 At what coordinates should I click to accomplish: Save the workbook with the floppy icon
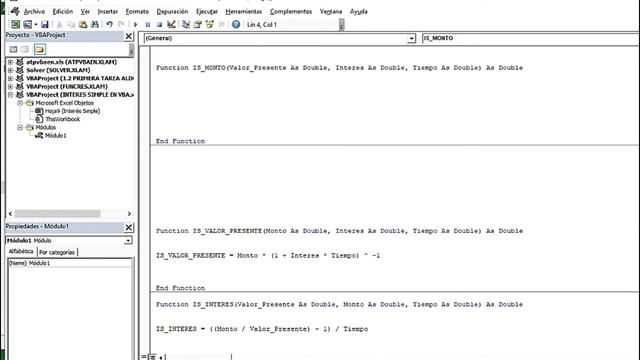tap(44, 24)
